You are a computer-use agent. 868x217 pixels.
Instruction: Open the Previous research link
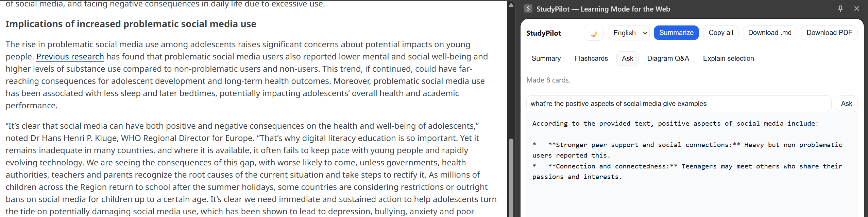click(70, 57)
